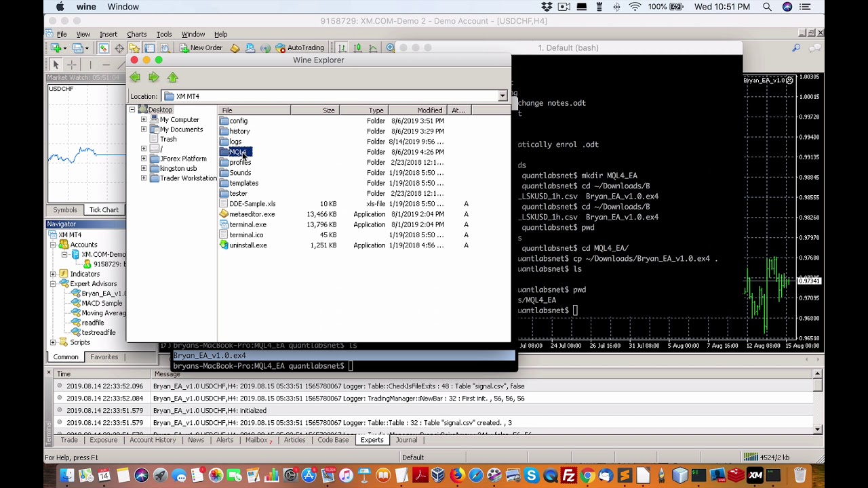Select metaeditor.exe file
The image size is (868, 488).
pos(247,214)
